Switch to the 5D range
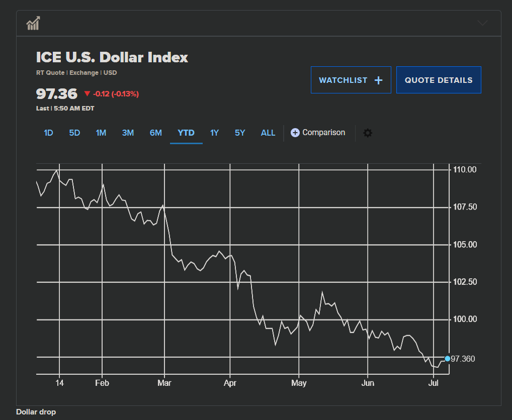 tap(74, 133)
